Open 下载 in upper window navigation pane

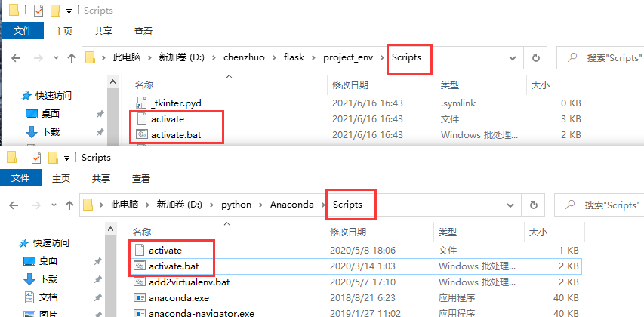50,132
